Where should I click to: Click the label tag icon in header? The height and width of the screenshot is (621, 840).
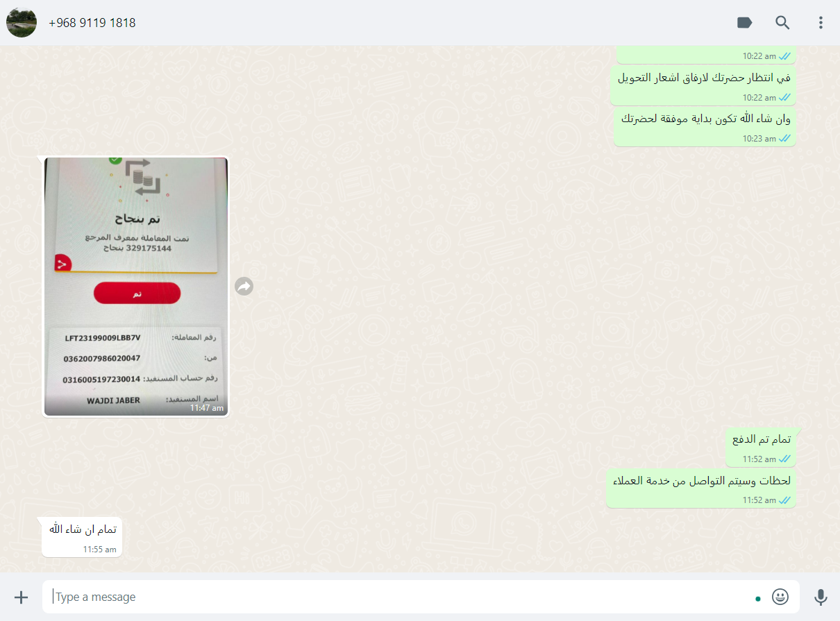744,23
